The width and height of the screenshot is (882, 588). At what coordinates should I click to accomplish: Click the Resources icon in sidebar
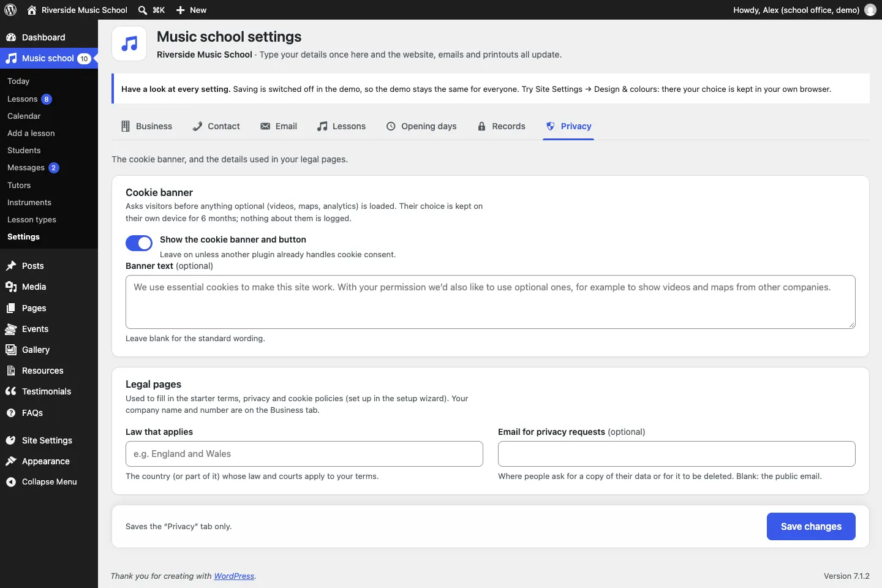11,371
